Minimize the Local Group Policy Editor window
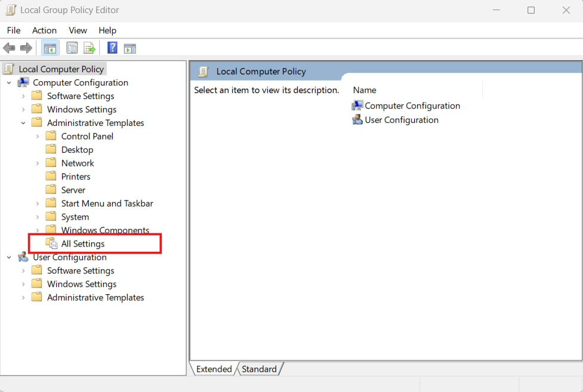583x392 pixels. click(496, 10)
